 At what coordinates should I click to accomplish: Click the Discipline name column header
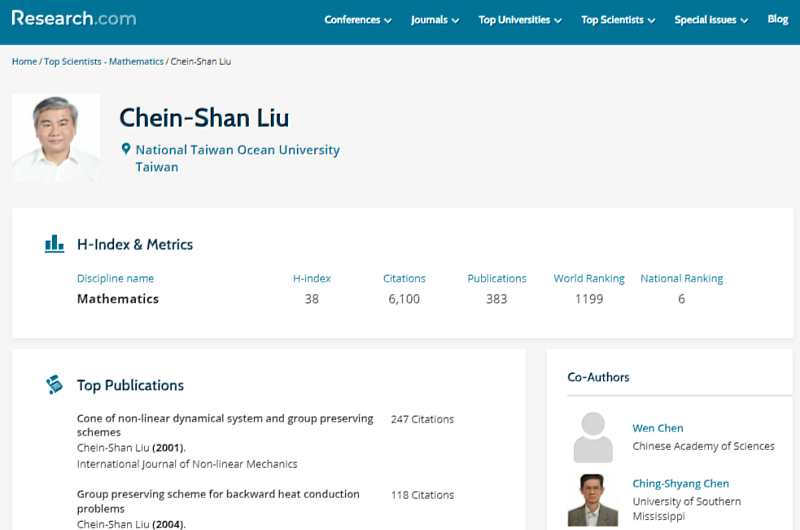(x=115, y=279)
